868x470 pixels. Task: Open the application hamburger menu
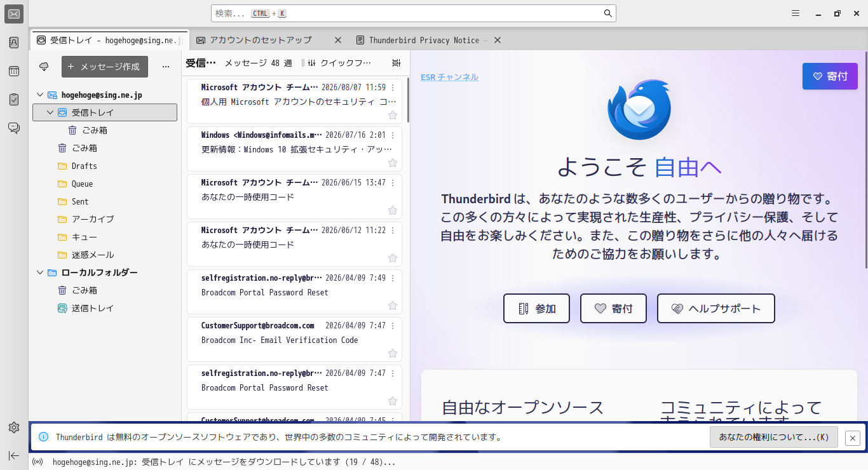click(796, 13)
